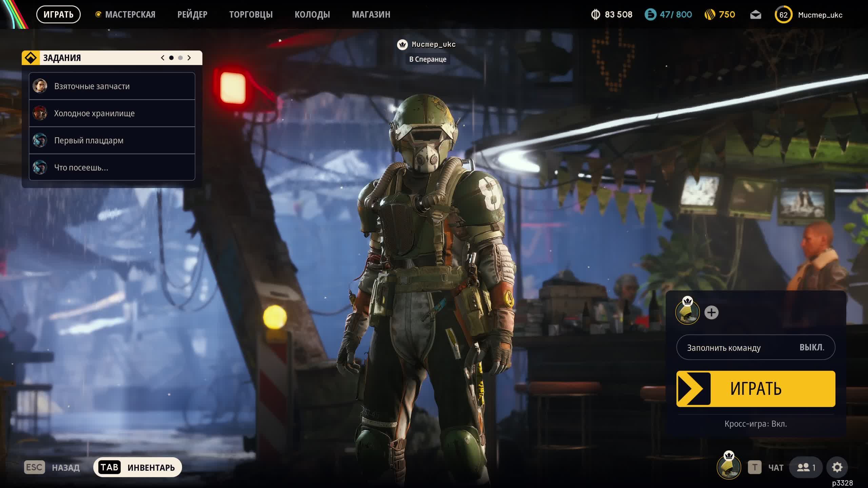
Task: Open the Мастерская tab
Action: point(130,15)
